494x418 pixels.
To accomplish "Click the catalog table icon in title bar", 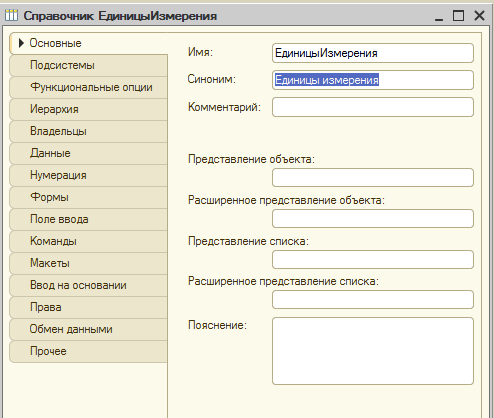I will 11,15.
